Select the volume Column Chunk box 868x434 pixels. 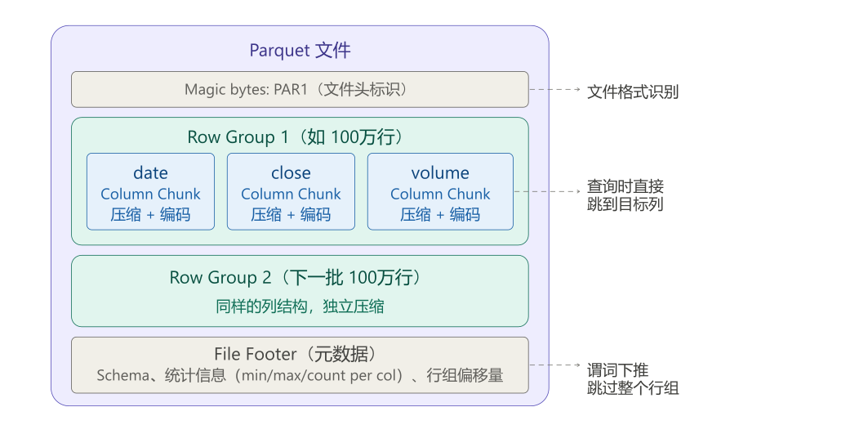[440, 192]
